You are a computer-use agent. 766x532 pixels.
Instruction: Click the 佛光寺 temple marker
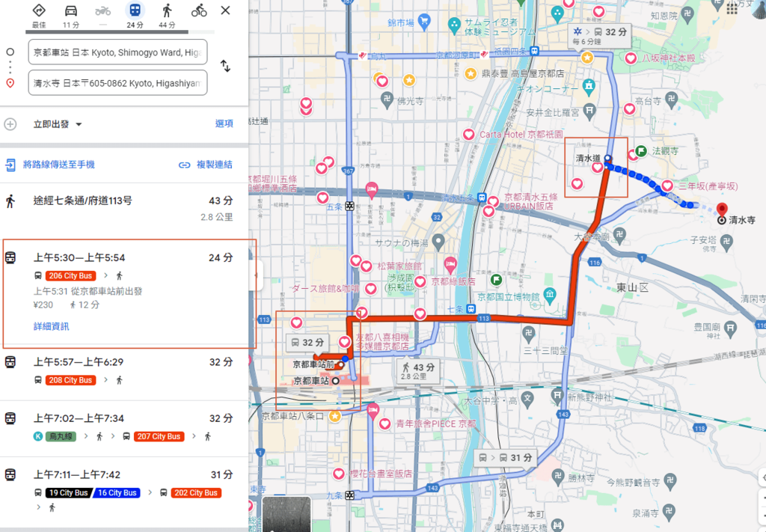pyautogui.click(x=387, y=100)
